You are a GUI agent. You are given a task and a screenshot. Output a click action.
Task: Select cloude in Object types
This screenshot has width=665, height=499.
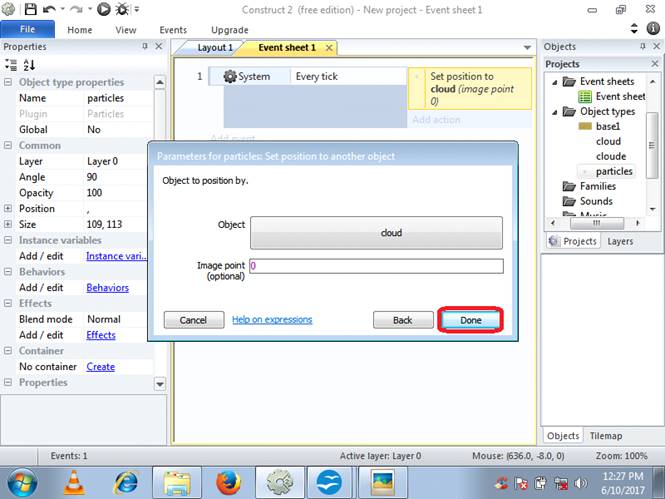click(x=611, y=156)
